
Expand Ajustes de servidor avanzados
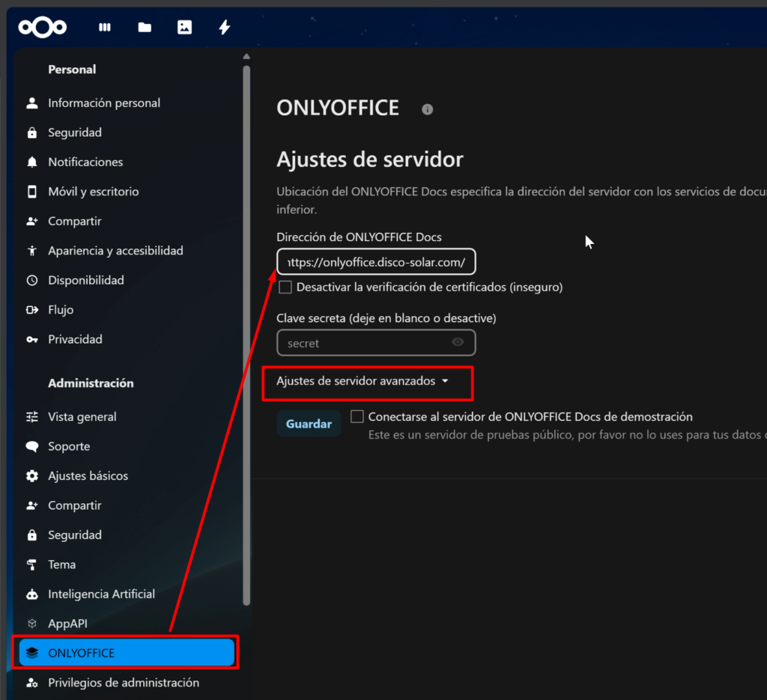click(363, 381)
